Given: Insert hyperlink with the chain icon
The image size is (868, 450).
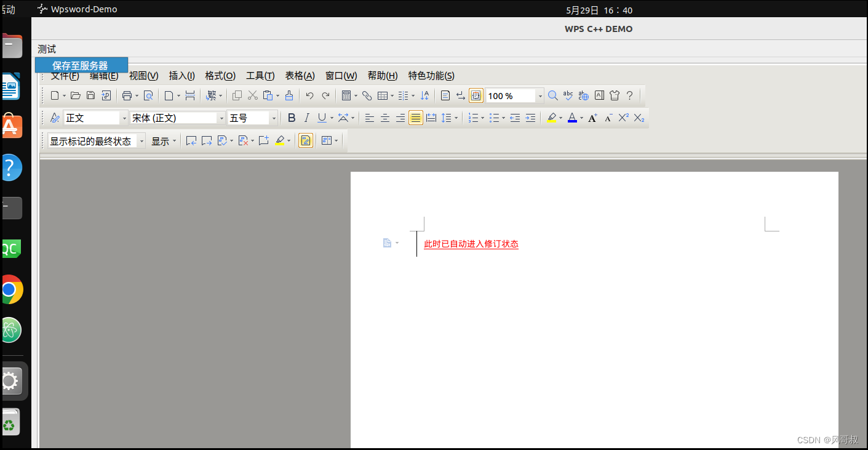Looking at the screenshot, I should (367, 95).
